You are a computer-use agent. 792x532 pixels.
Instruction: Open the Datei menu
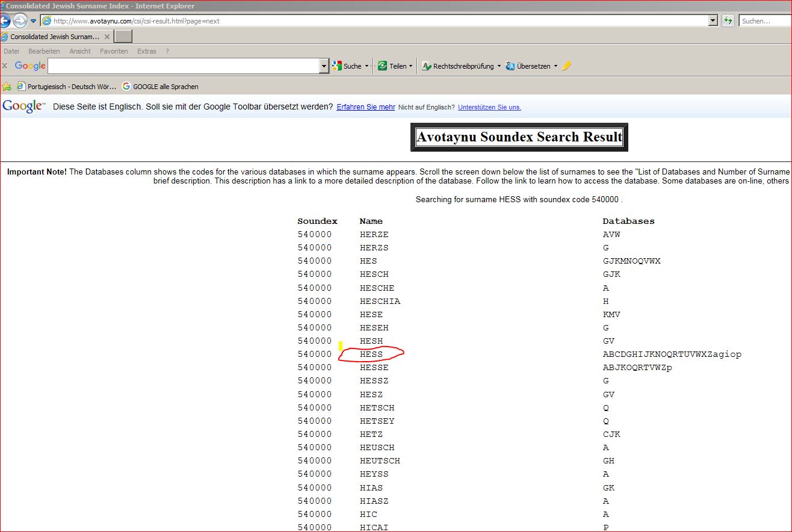tap(11, 51)
